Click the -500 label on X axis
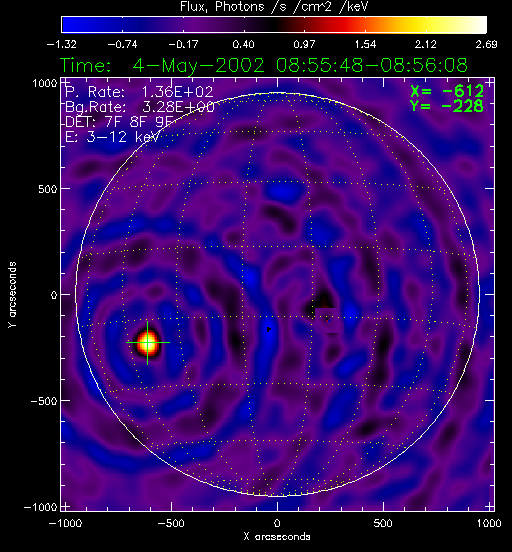Image resolution: width=512 pixels, height=552 pixels. [x=171, y=523]
